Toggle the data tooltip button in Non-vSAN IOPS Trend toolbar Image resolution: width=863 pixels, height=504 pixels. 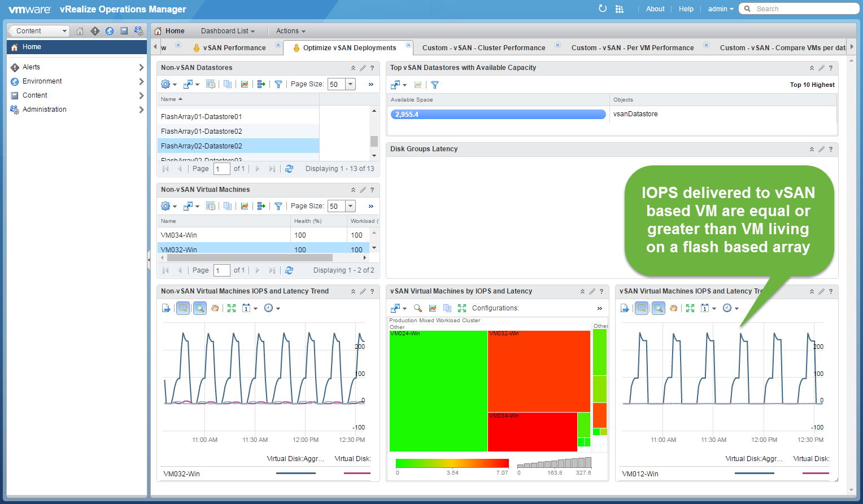pos(183,308)
